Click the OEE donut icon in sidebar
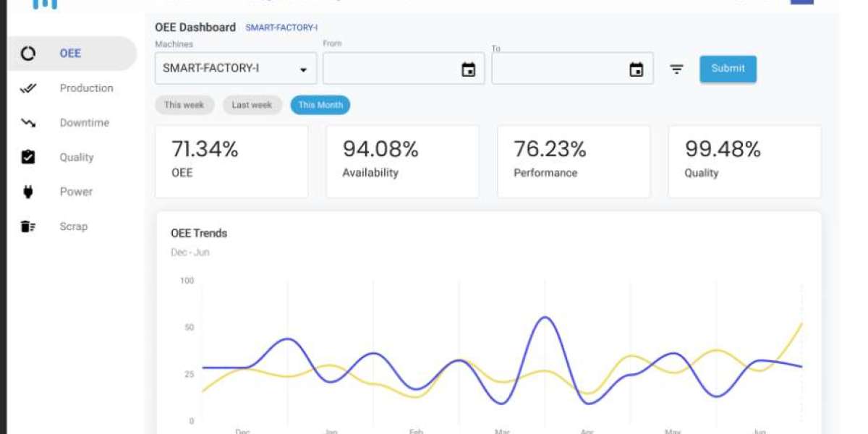 pyautogui.click(x=28, y=54)
